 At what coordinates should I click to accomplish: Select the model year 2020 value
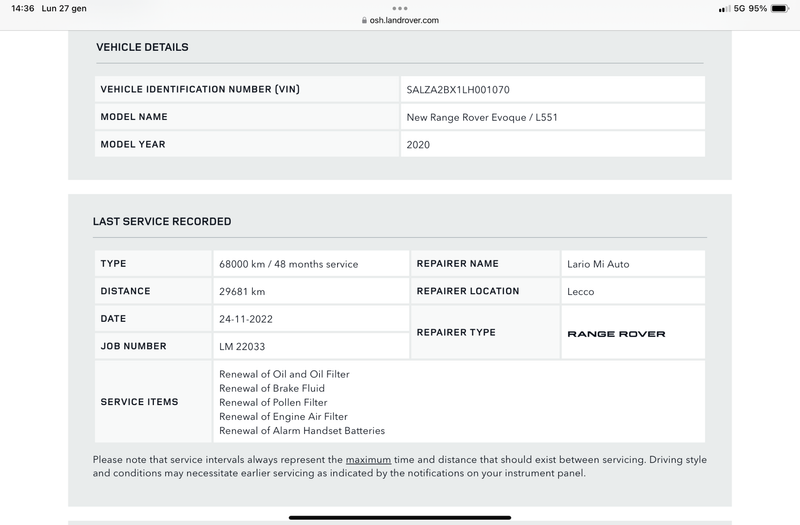[x=418, y=145]
